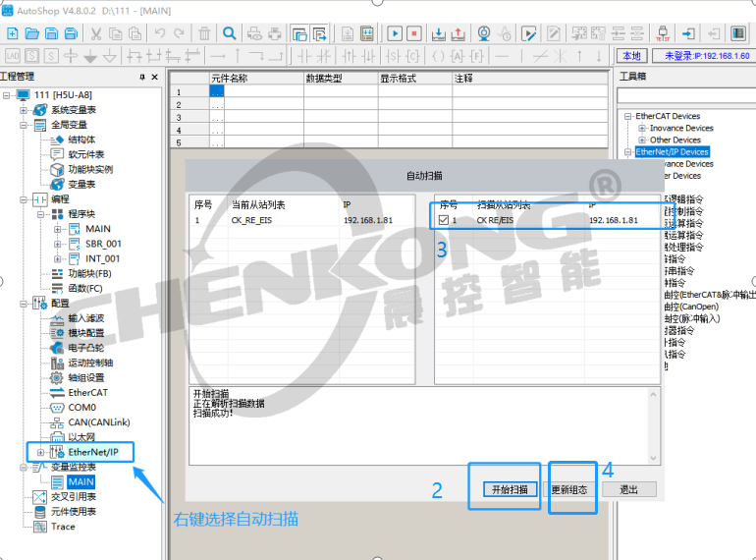Toggle checkbox for scanned slave CK RE/EIS
Screen dimensions: 756x560
[x=444, y=220]
